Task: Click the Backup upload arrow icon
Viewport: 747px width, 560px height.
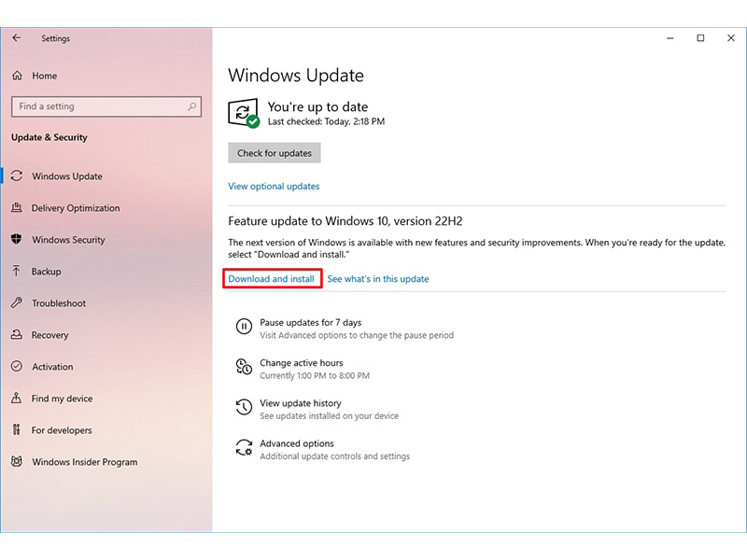Action: coord(17,271)
